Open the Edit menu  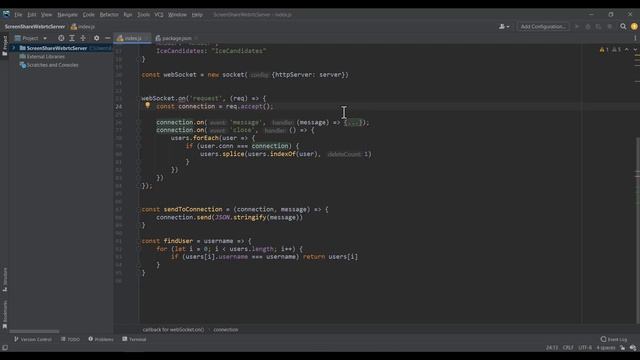coord(31,15)
